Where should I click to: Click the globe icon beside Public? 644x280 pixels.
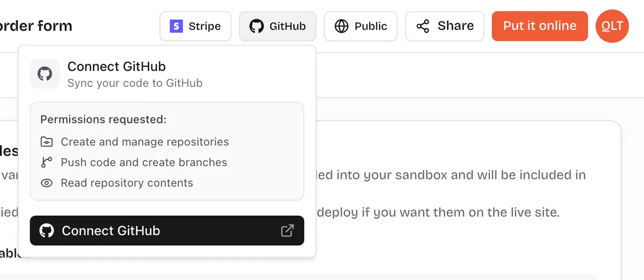coord(341,26)
